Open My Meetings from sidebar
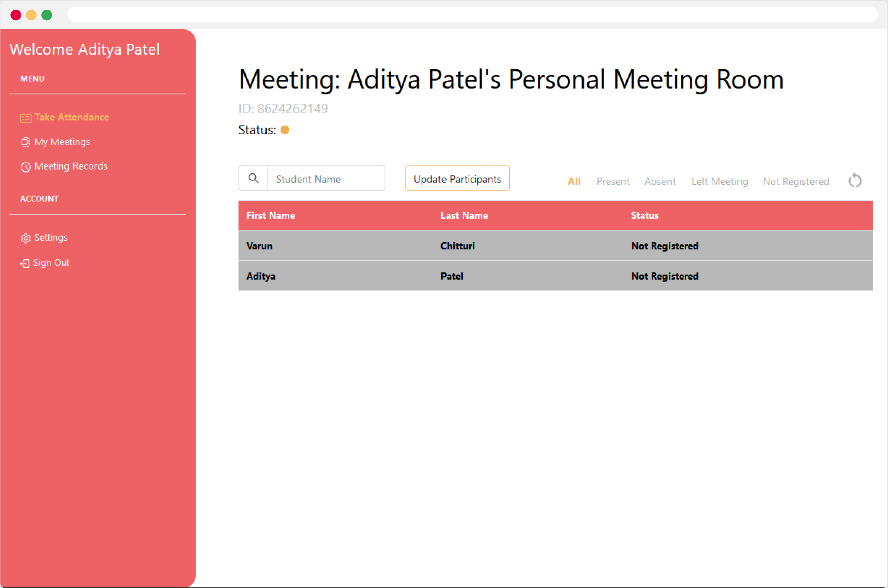Screen dimensions: 888x588 62,142
